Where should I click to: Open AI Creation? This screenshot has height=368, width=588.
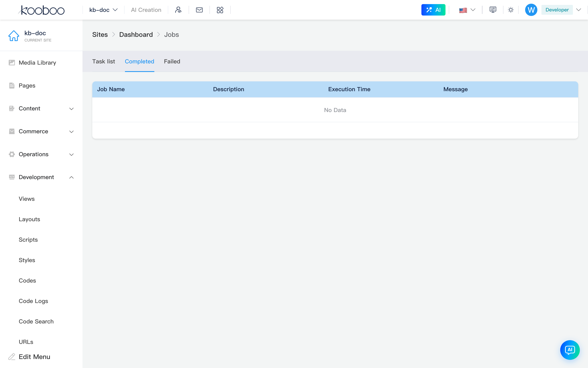[146, 10]
